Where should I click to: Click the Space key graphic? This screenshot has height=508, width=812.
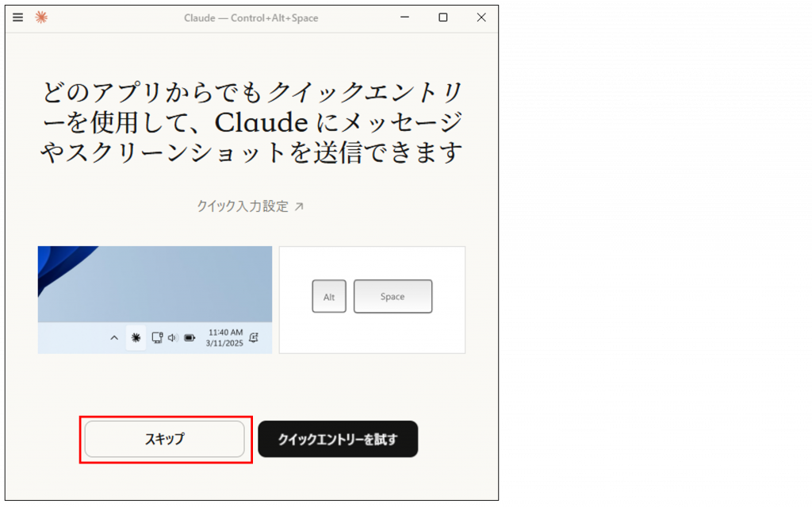393,297
